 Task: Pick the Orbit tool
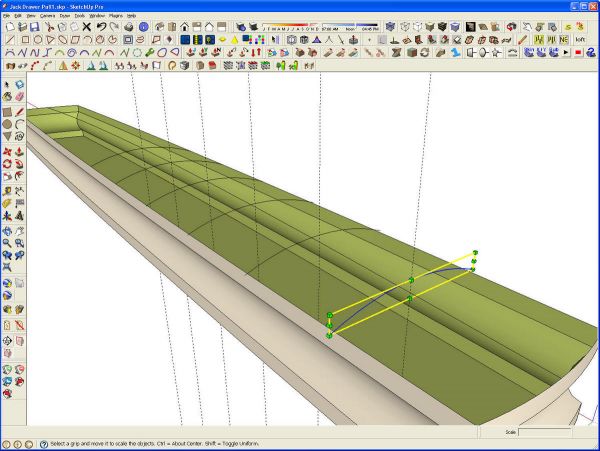coord(7,231)
